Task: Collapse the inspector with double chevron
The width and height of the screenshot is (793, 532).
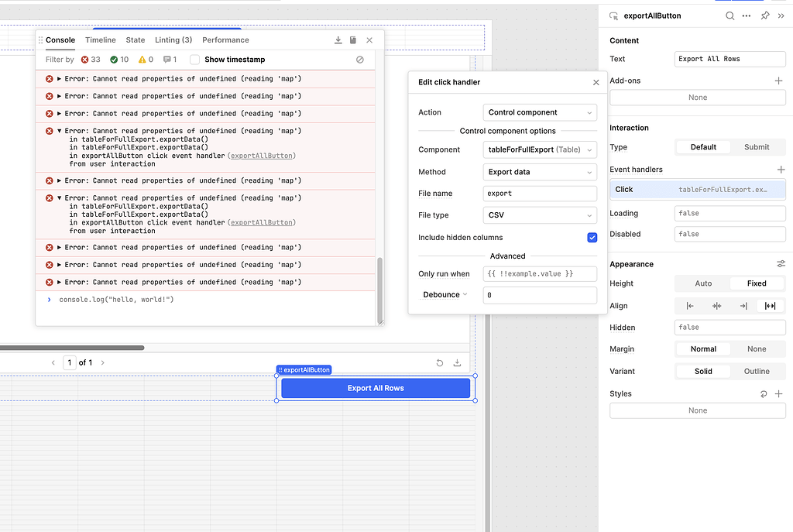Action: [781, 15]
